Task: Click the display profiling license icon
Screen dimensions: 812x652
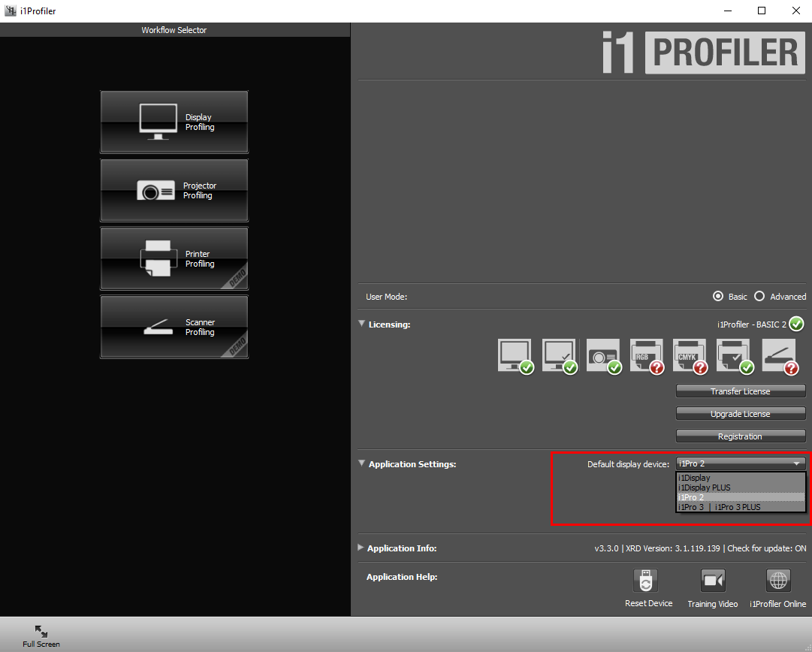Action: point(515,356)
